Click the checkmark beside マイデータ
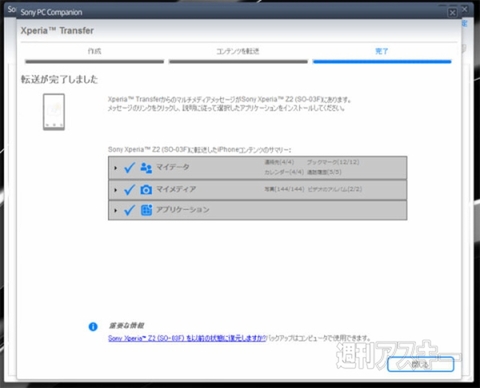Screen dimensions: 480x388 pos(130,168)
